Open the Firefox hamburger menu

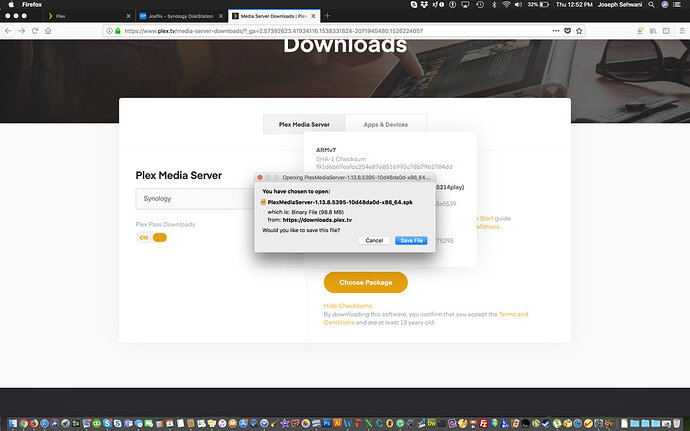(x=682, y=31)
